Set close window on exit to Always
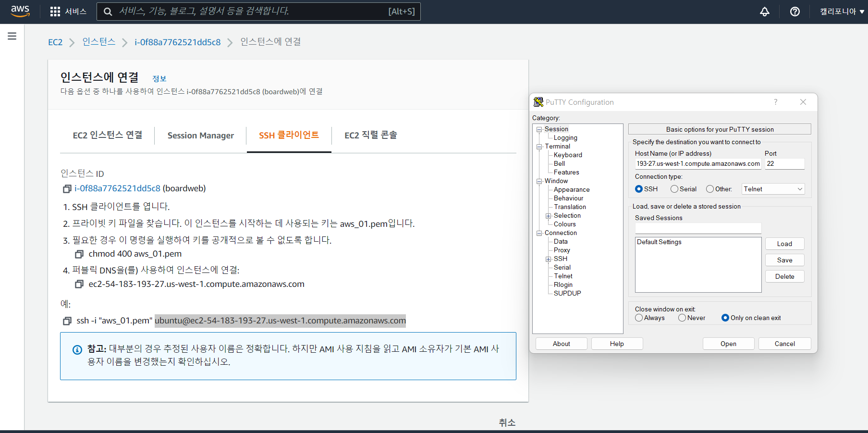 [639, 318]
